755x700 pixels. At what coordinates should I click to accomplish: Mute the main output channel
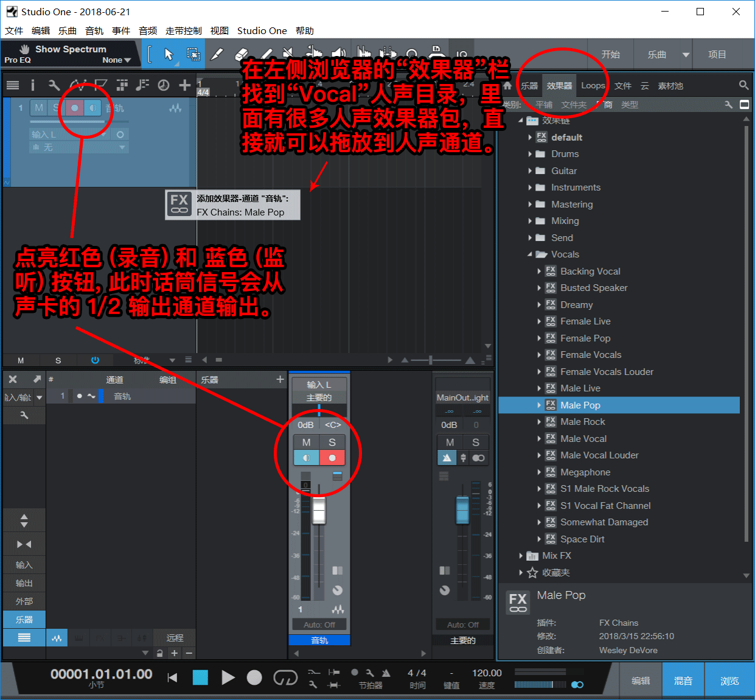coord(450,443)
